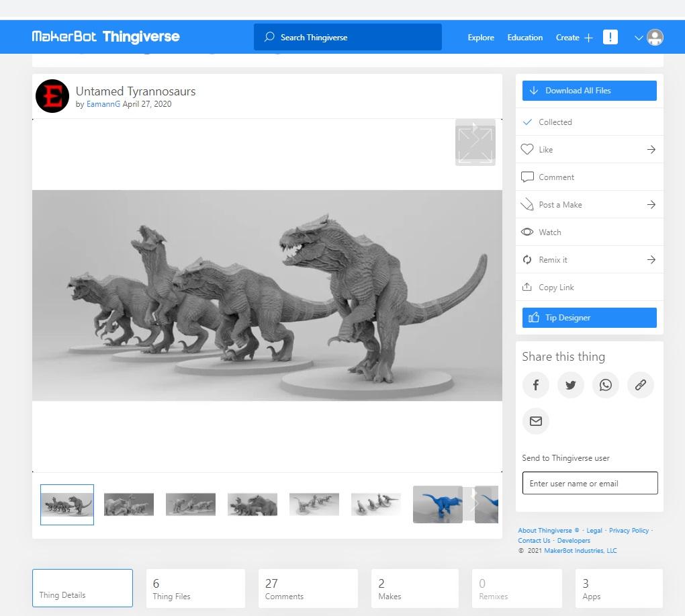685x616 pixels.
Task: Select the fifth gallery thumbnail
Action: 314,504
